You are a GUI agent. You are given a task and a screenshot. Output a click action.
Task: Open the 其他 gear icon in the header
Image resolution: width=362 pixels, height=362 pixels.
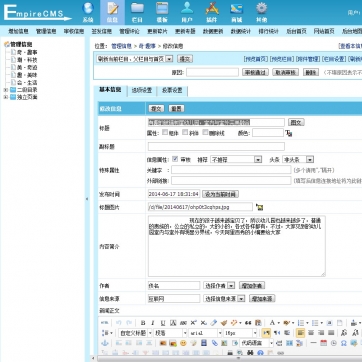point(261,8)
